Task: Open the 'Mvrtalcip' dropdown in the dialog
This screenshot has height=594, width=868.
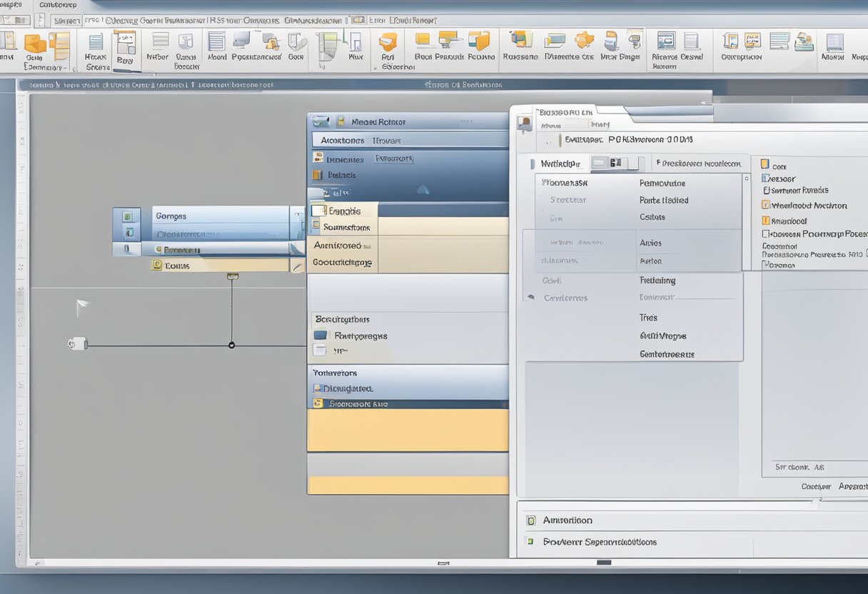Action: [x=561, y=163]
